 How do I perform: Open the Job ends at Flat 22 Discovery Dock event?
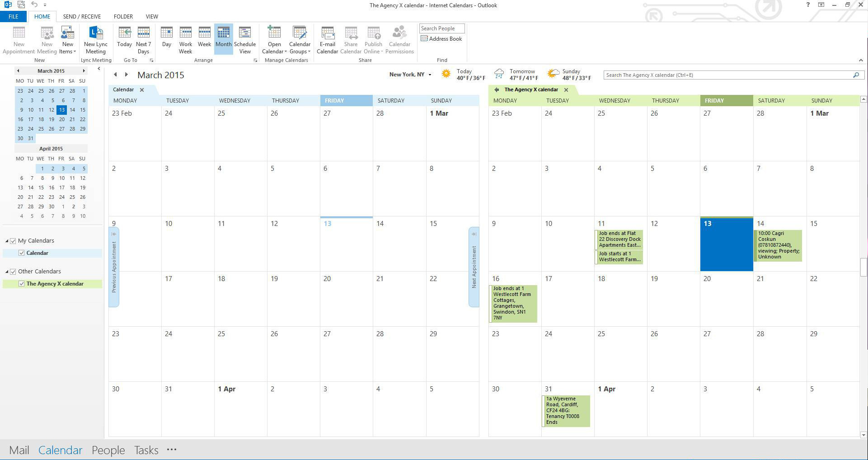(x=619, y=239)
